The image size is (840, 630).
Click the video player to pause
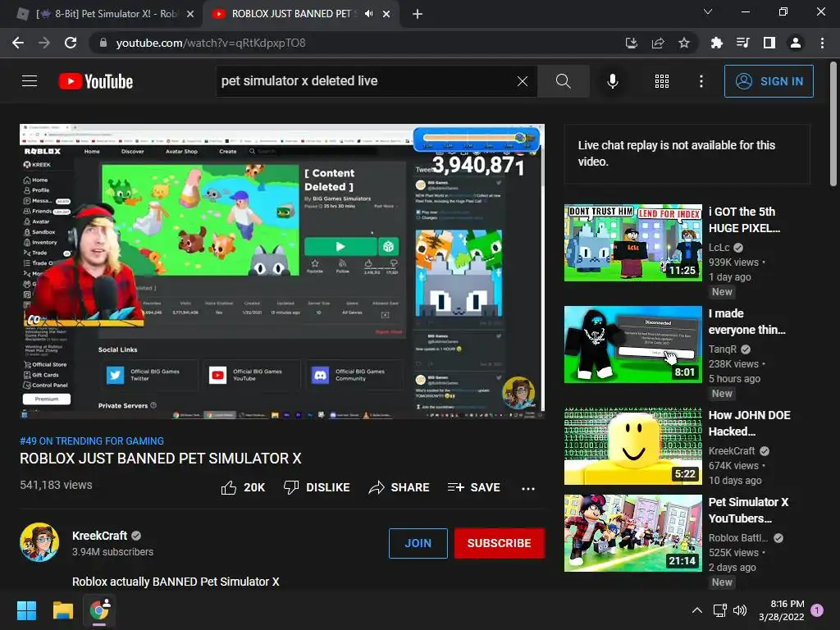click(282, 272)
